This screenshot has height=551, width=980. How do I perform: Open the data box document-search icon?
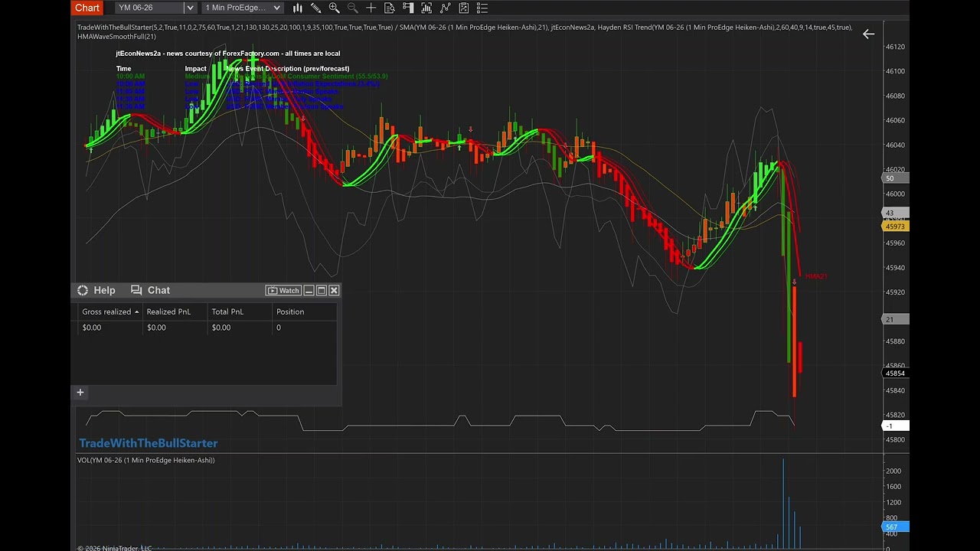(390, 8)
